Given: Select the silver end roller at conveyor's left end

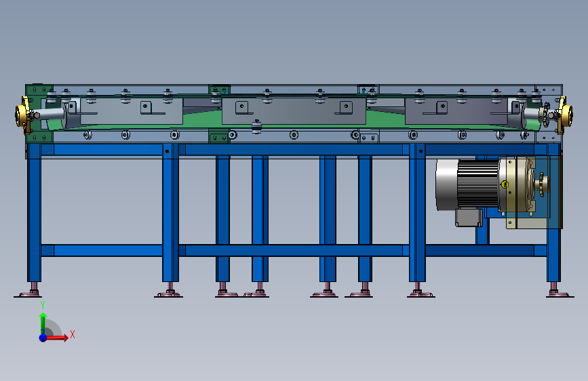Looking at the screenshot, I should 52,115.
